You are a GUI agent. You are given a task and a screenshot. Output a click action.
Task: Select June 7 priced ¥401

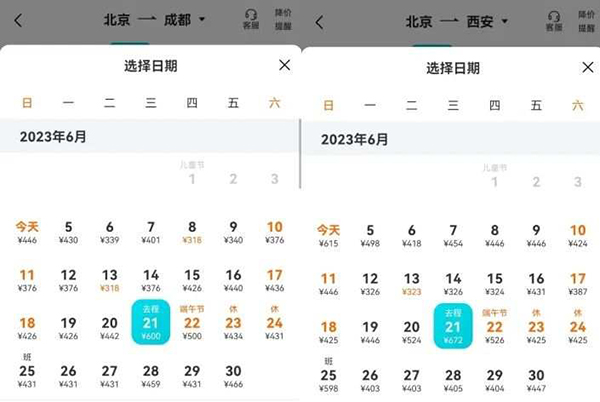pos(151,232)
